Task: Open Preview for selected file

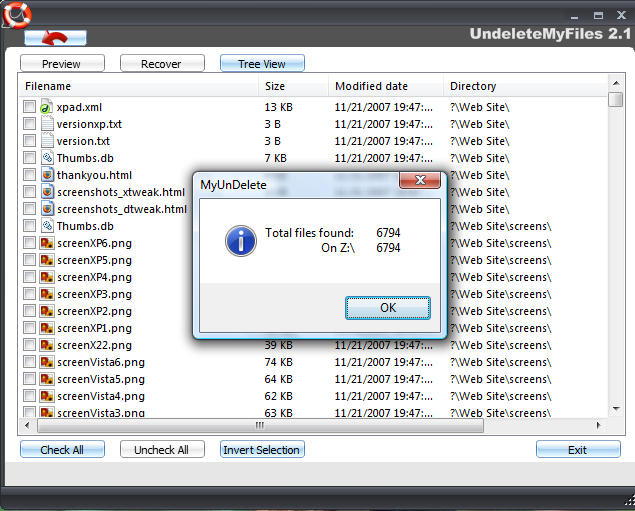Action: point(62,64)
